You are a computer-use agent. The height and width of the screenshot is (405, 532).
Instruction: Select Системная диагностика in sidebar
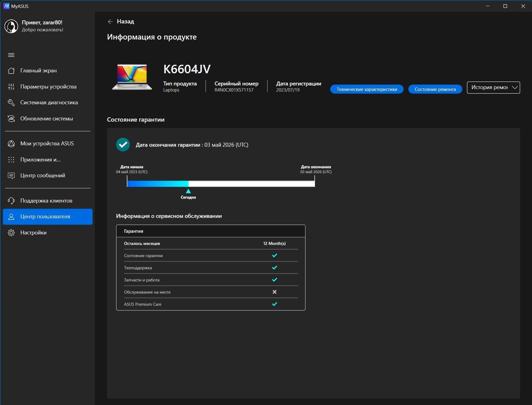[x=48, y=102]
